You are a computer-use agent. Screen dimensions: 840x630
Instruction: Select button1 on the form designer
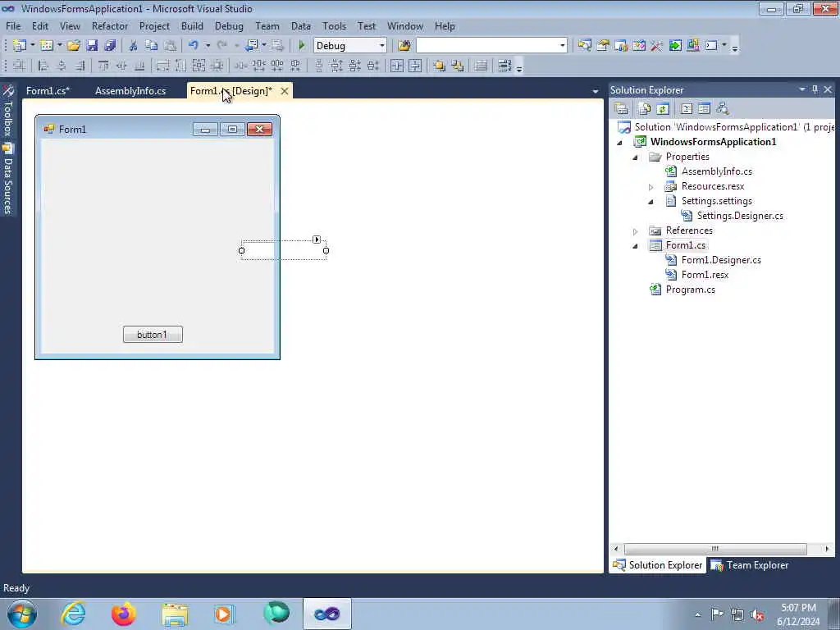153,335
